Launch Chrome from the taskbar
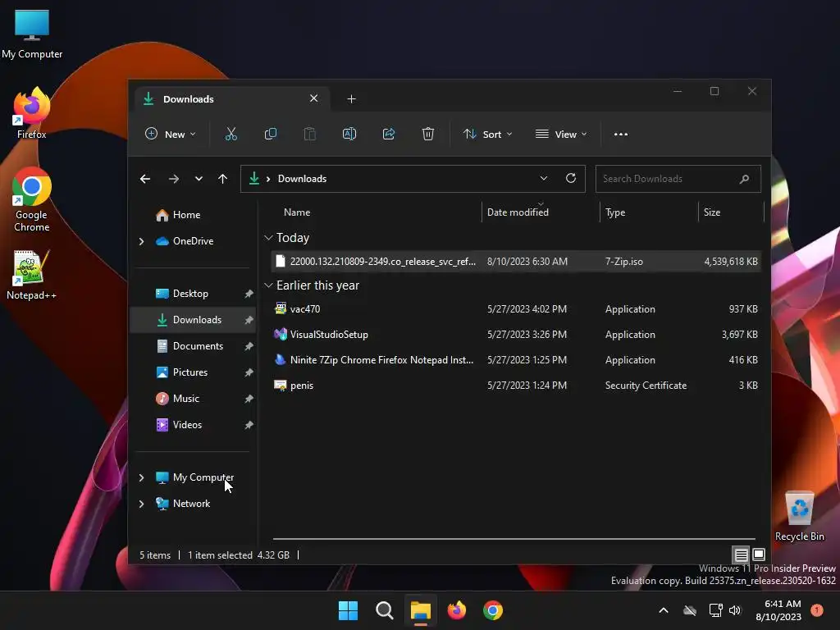This screenshot has height=630, width=840. coord(493,610)
